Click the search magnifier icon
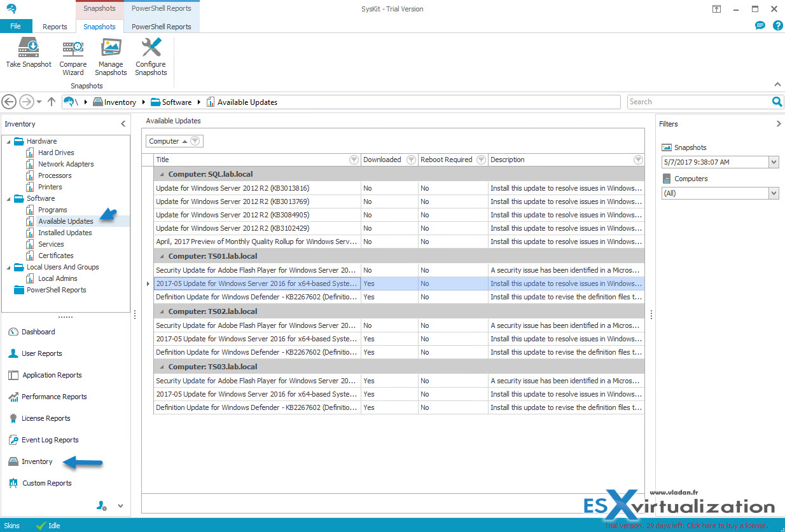The width and height of the screenshot is (785, 532). (777, 102)
